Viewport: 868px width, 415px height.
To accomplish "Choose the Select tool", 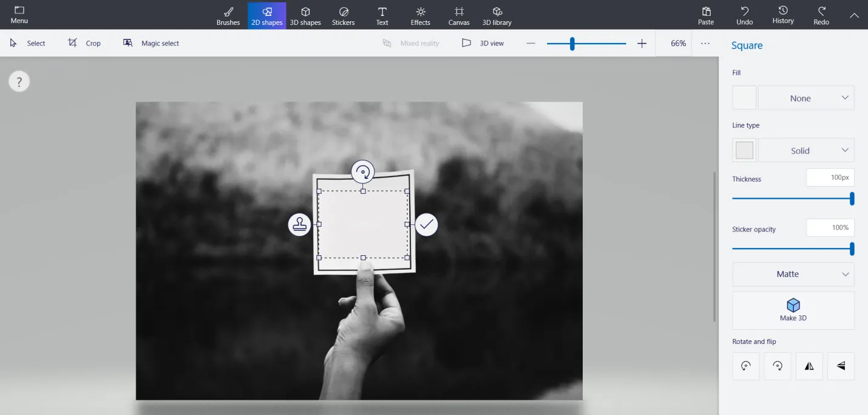I will point(27,43).
